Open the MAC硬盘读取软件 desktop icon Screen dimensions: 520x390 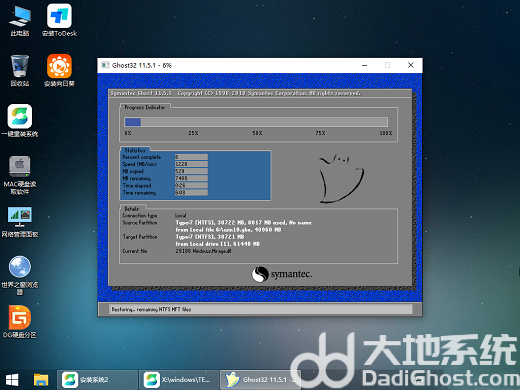coord(20,175)
